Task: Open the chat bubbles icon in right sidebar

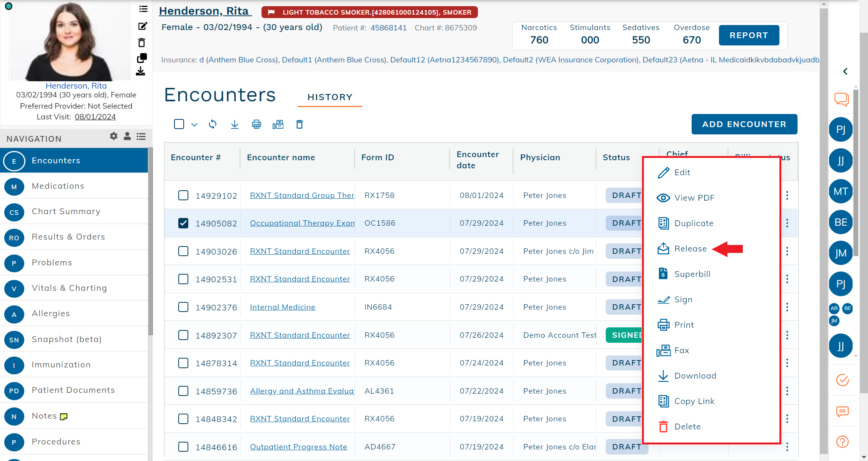Action: coord(841,99)
